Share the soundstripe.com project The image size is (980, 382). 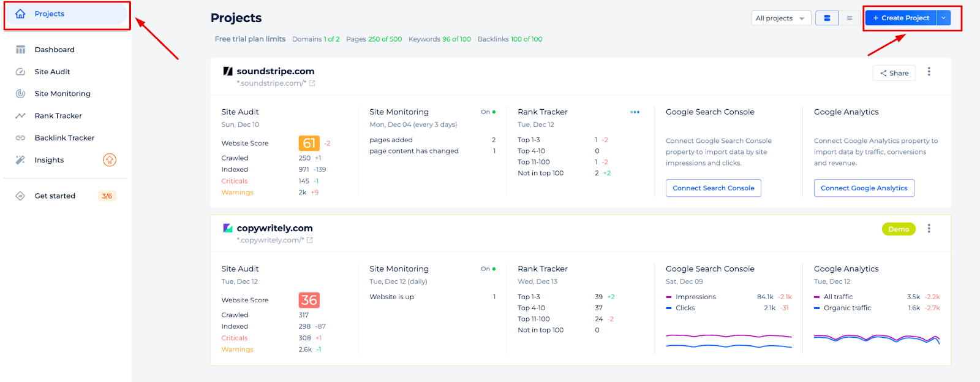point(894,73)
